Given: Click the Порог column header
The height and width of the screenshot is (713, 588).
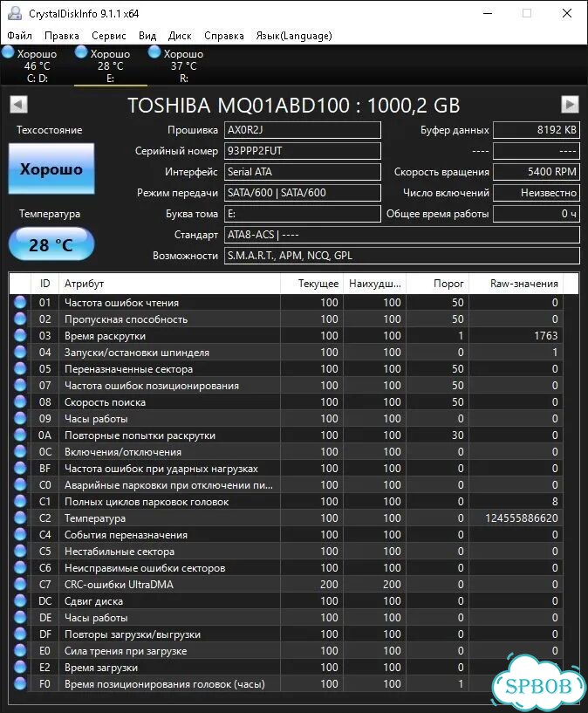Looking at the screenshot, I should point(437,284).
